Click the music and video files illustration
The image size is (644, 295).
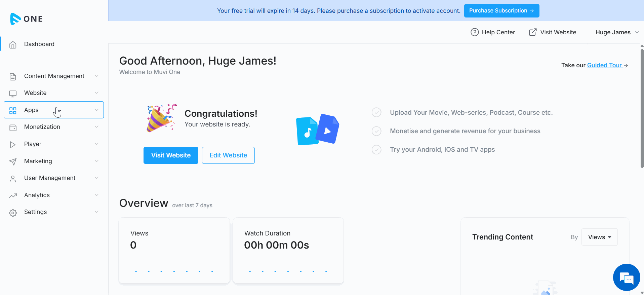click(x=318, y=130)
